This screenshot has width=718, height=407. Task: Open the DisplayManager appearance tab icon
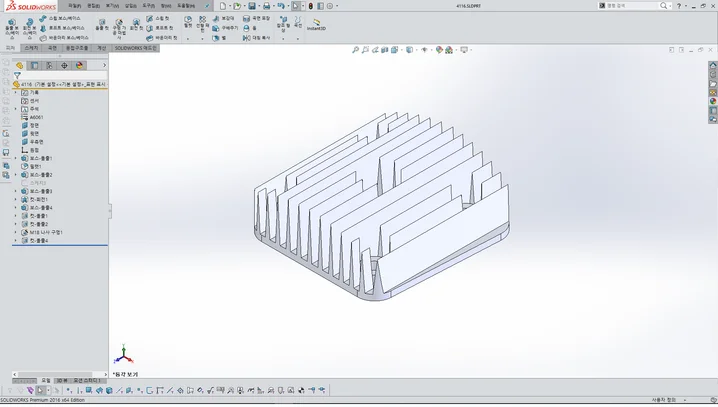point(79,65)
